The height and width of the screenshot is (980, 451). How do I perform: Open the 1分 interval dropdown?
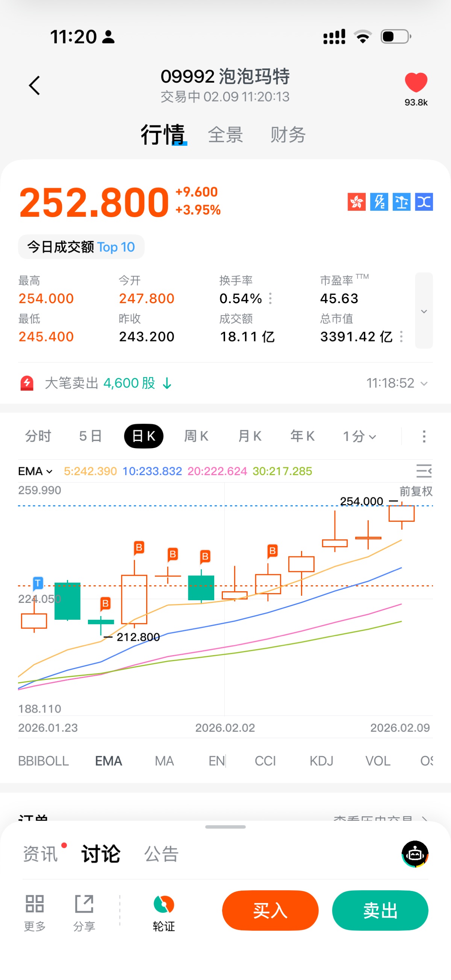coord(359,436)
